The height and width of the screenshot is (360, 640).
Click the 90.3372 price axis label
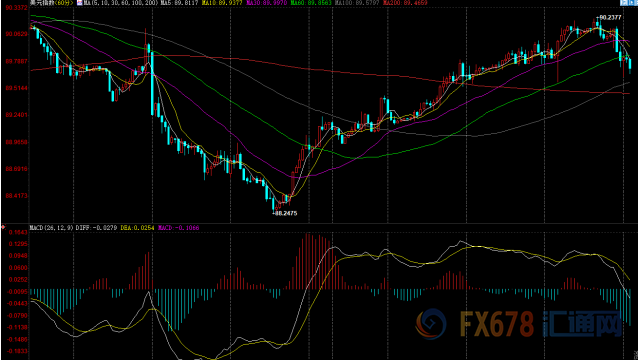point(16,7)
